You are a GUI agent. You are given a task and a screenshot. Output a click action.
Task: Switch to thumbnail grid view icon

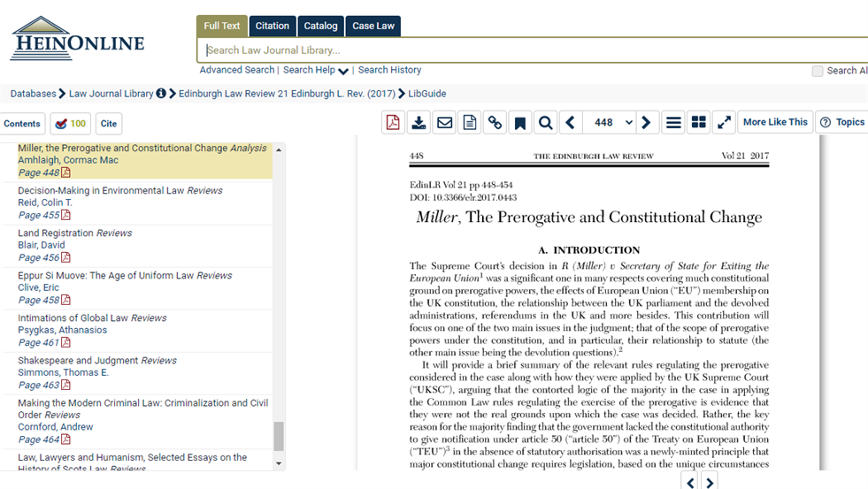coord(699,122)
